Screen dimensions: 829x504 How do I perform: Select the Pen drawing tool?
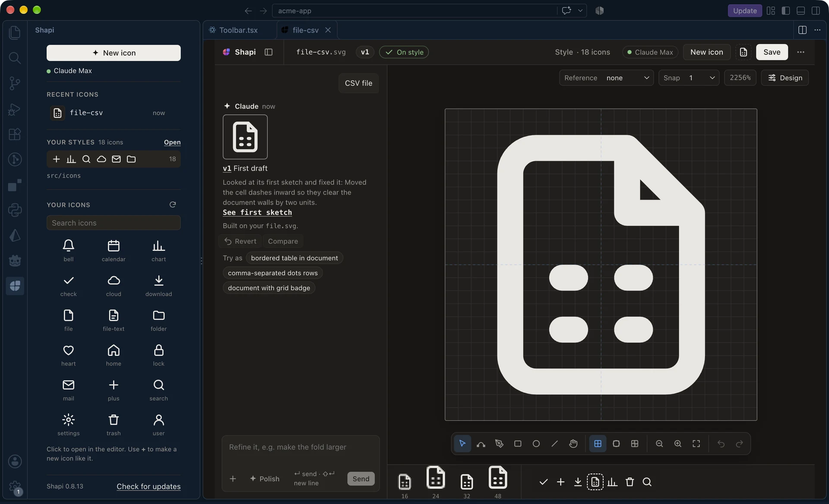point(500,444)
